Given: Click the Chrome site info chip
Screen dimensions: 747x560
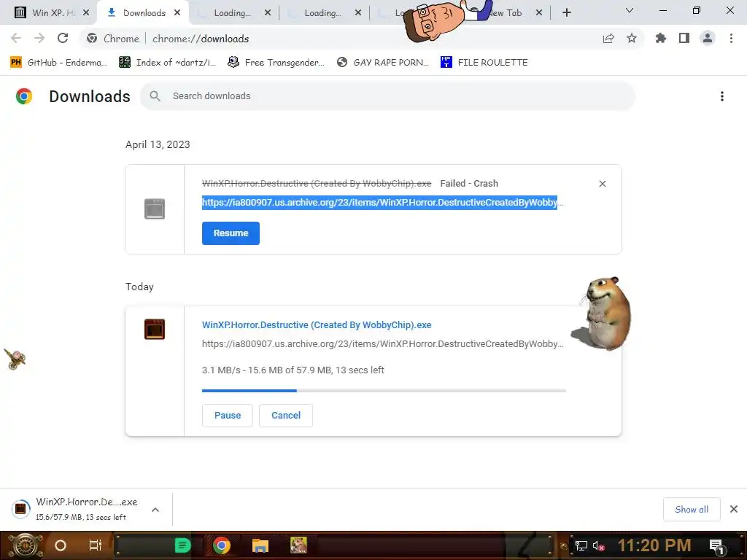Looking at the screenshot, I should (x=113, y=39).
